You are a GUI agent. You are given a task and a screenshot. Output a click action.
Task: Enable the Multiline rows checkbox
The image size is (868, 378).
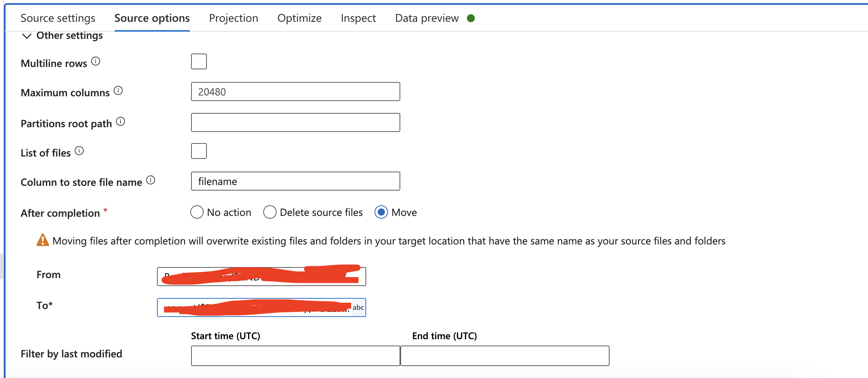(x=199, y=61)
